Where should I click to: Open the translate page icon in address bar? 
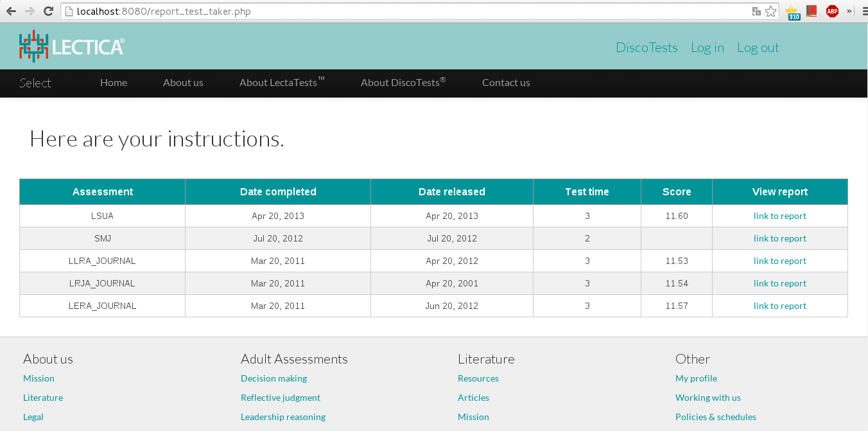[756, 11]
